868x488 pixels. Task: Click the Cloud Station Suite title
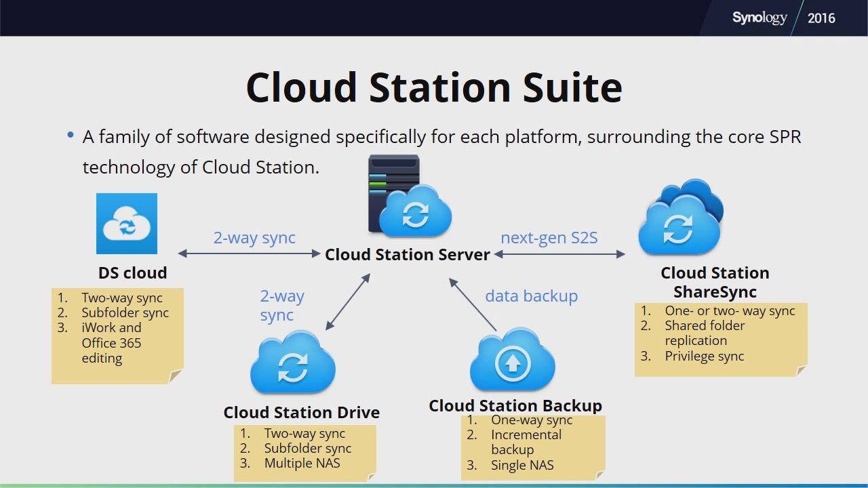434,87
